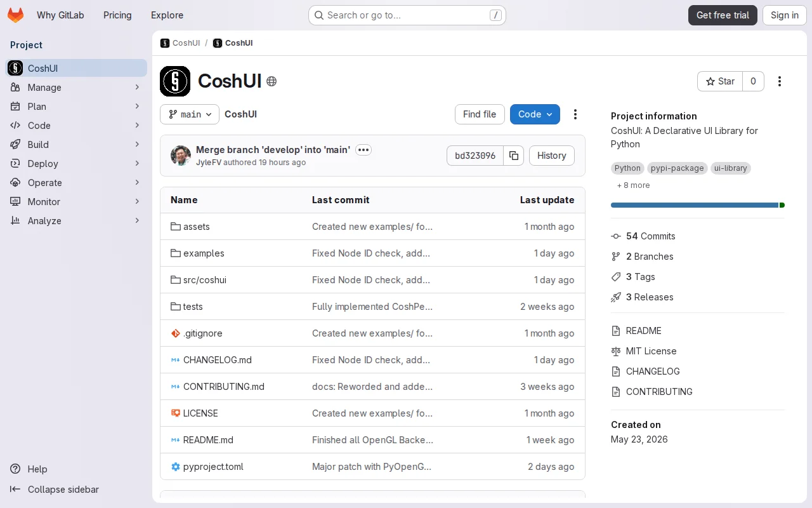Screen dimensions: 812x508
Task: Click the pyproject.toml gear icon
Action: [x=176, y=467]
